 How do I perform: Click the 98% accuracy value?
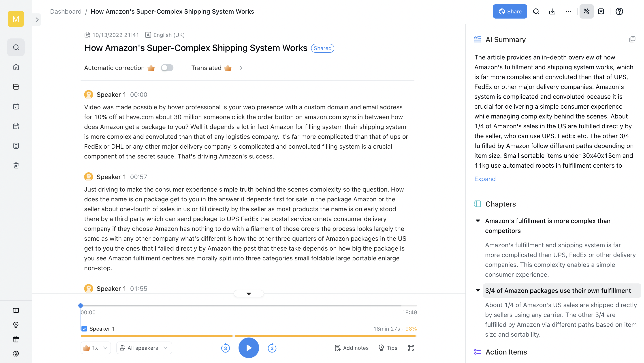411,329
